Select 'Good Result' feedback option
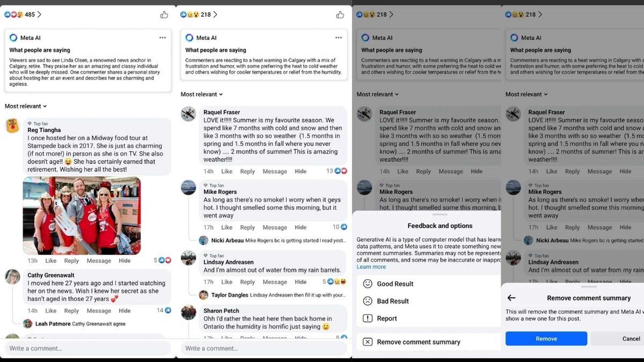644x362 pixels. coord(394,283)
